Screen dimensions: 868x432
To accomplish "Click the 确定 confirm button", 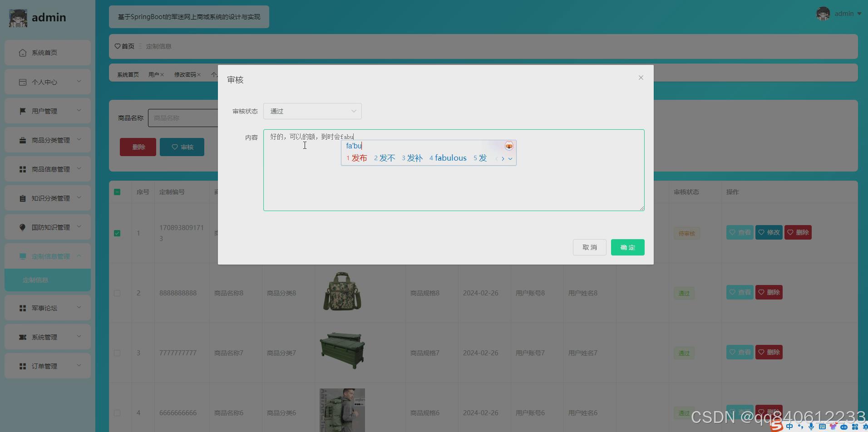I will coord(627,247).
